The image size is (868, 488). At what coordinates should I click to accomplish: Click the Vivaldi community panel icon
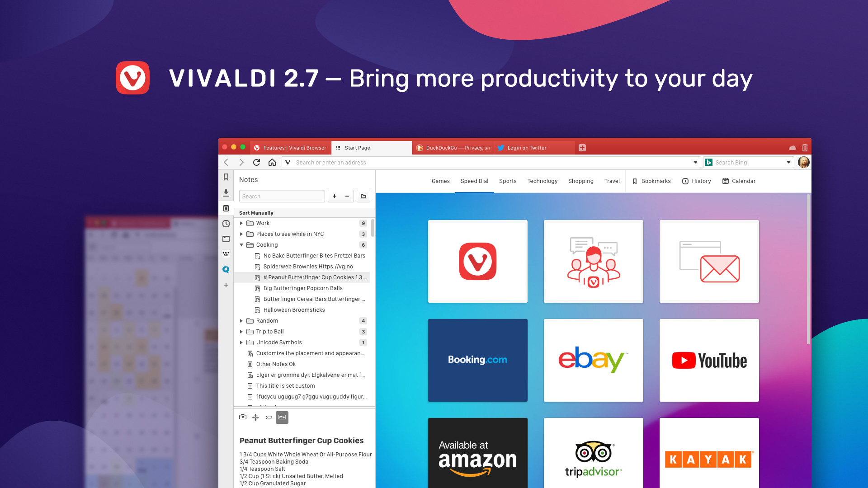(226, 269)
